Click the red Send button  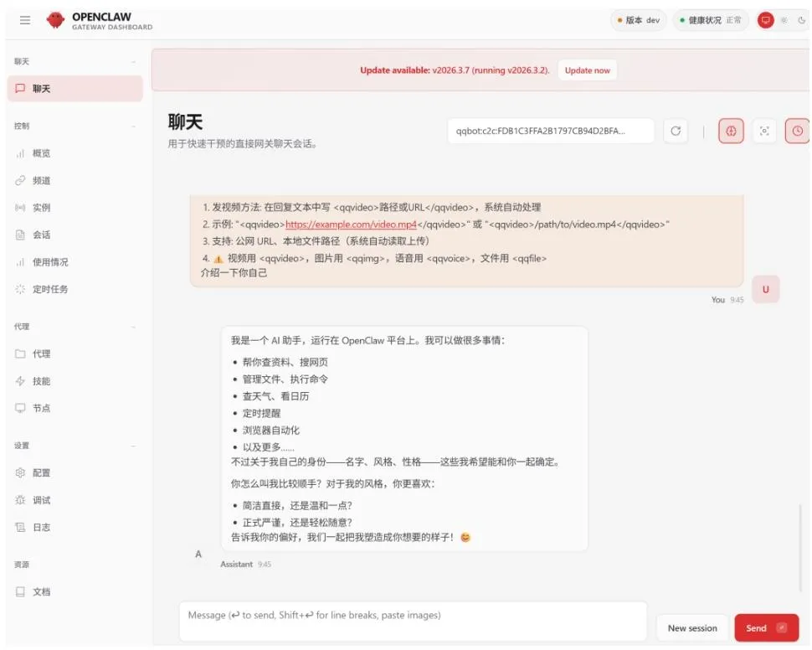(x=767, y=628)
